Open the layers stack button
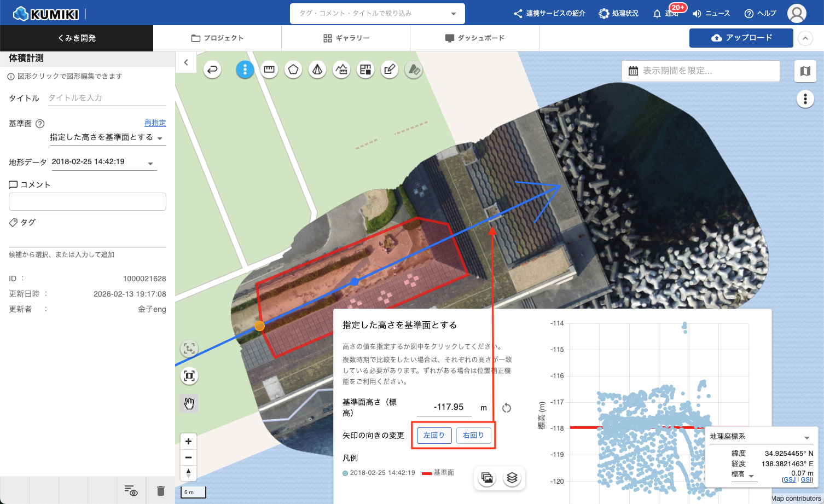The image size is (824, 504). pyautogui.click(x=512, y=478)
